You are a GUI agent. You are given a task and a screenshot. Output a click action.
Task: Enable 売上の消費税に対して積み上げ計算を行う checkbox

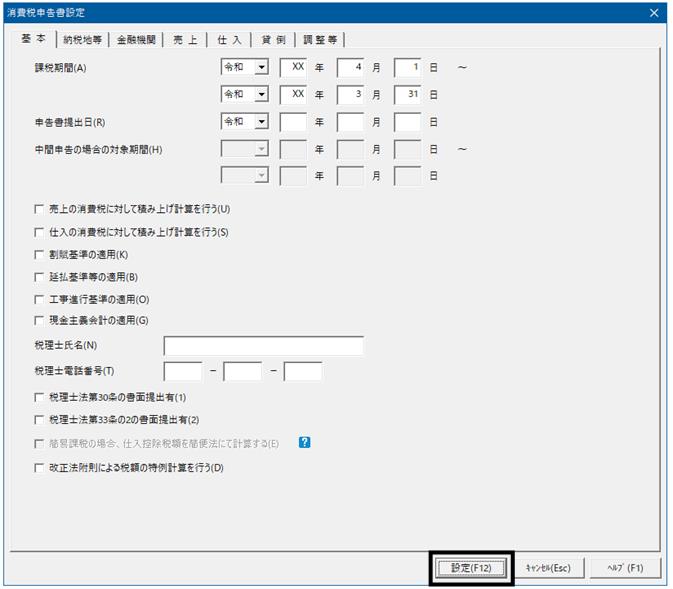39,209
